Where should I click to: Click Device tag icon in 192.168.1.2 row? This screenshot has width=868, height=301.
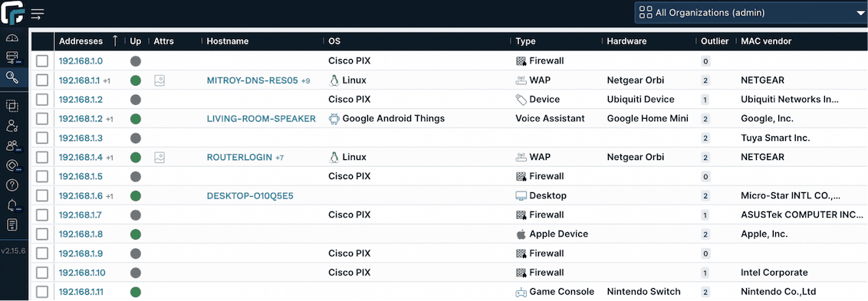521,100
